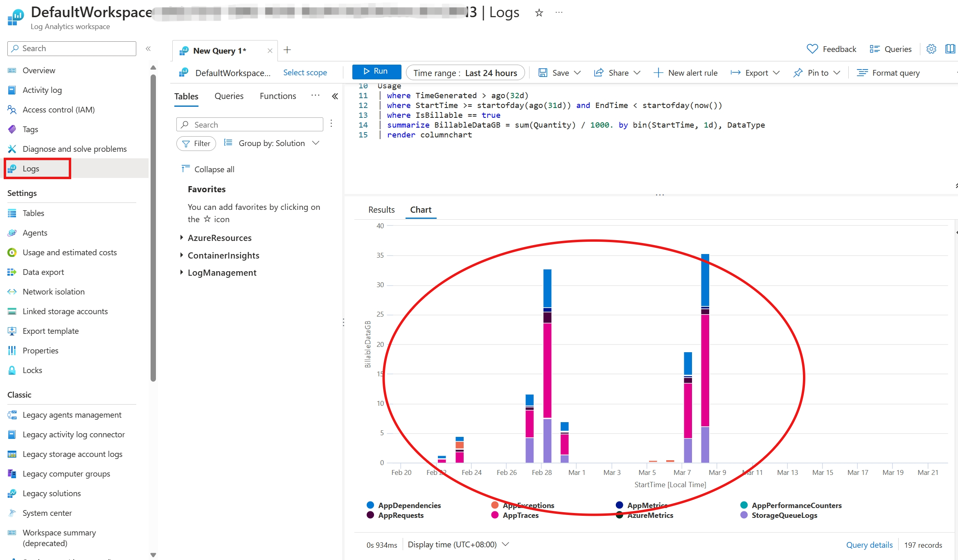
Task: Click the Pin to dashboard icon
Action: pyautogui.click(x=797, y=72)
